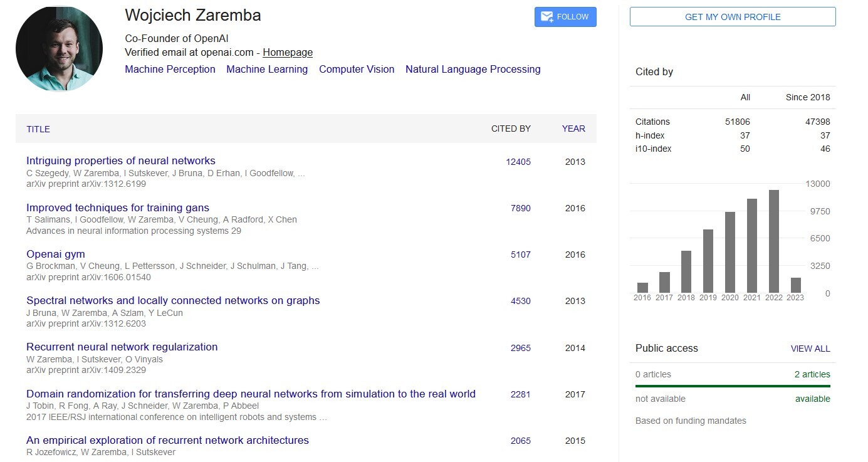Click Wojciech Zaremba's profile photo
This screenshot has height=462, width=868.
(60, 48)
